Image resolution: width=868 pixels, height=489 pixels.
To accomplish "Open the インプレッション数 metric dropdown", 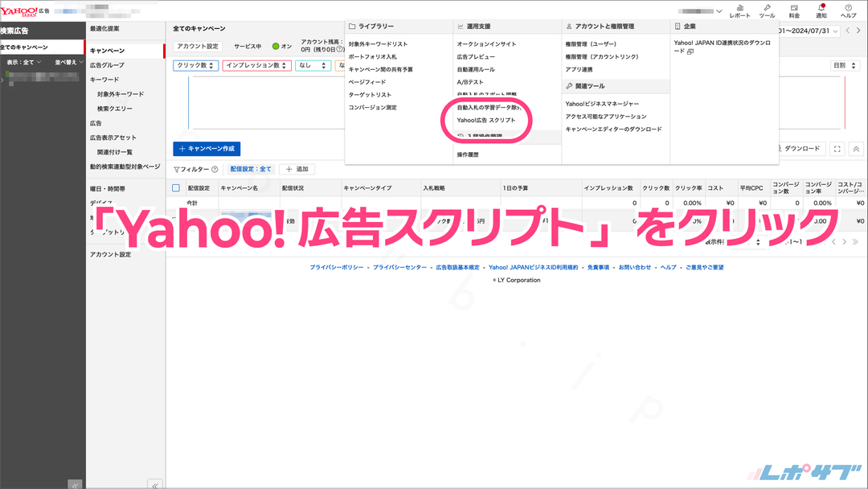I will (257, 65).
